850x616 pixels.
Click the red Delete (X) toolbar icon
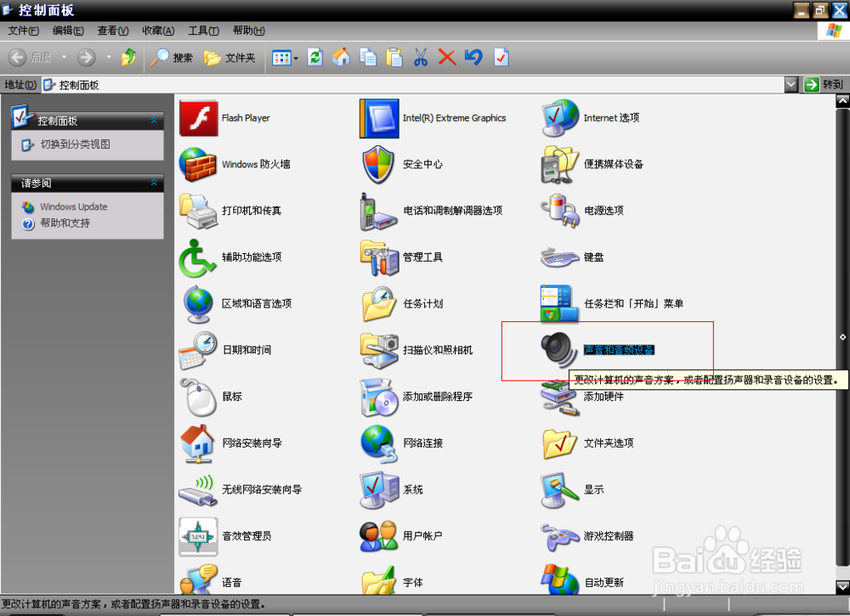(x=446, y=58)
